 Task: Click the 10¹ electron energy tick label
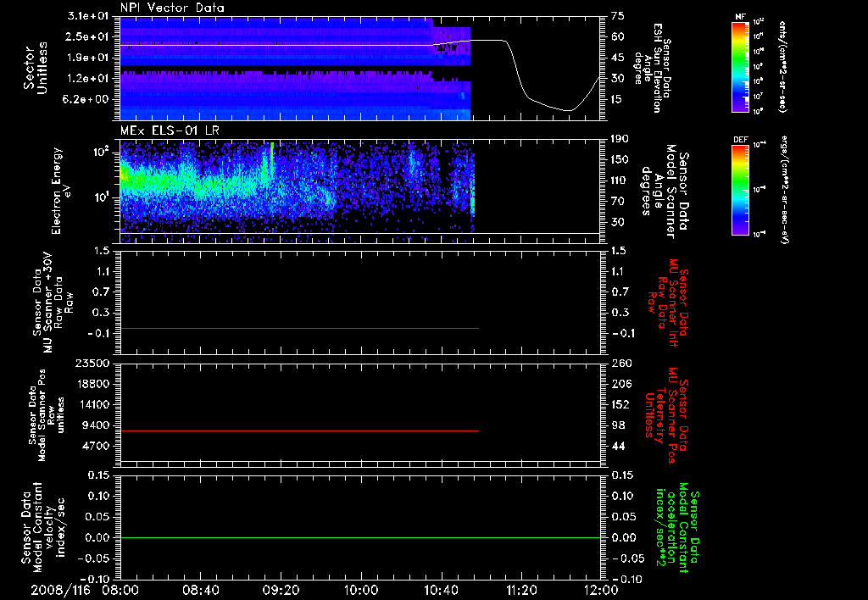(x=103, y=197)
